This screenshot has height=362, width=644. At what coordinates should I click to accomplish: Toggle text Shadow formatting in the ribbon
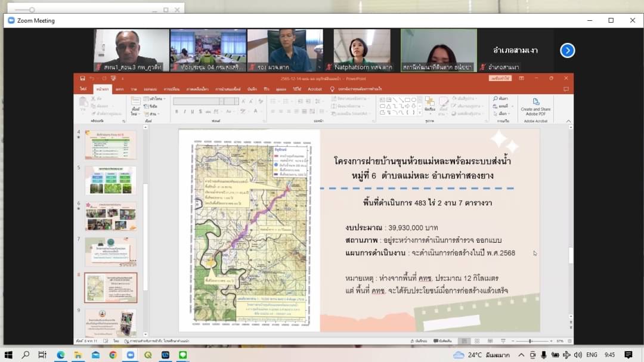[x=200, y=112]
